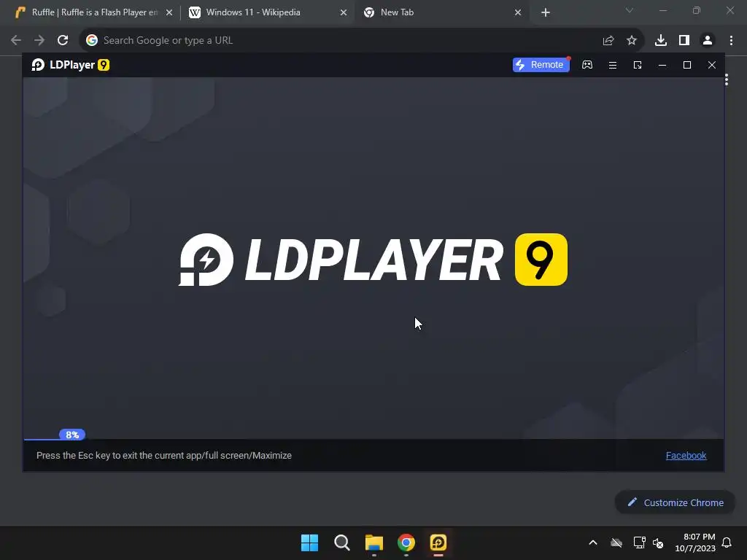Screen dimensions: 747x560
Task: Open the three-dot menu behind LDPlayer's right edge
Action: tap(727, 80)
